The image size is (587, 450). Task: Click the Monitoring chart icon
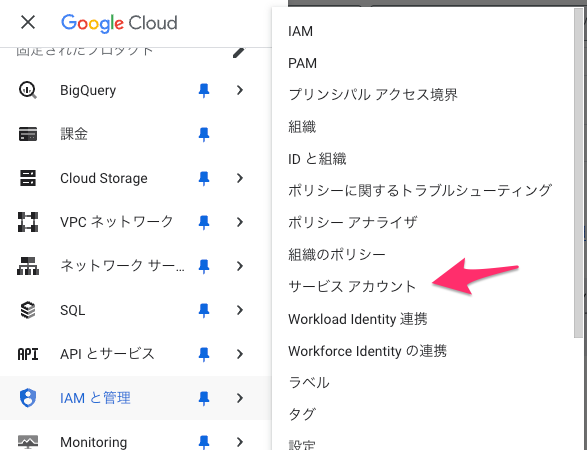28,442
